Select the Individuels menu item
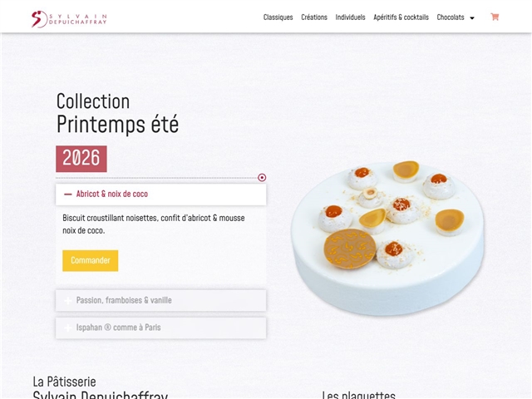The height and width of the screenshot is (399, 532). click(x=350, y=17)
